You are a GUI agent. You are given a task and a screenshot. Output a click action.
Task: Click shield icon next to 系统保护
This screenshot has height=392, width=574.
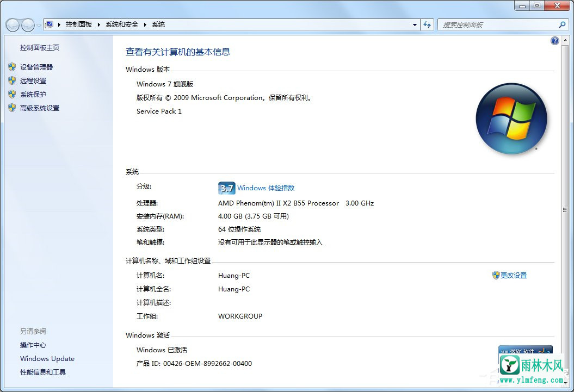[x=12, y=95]
